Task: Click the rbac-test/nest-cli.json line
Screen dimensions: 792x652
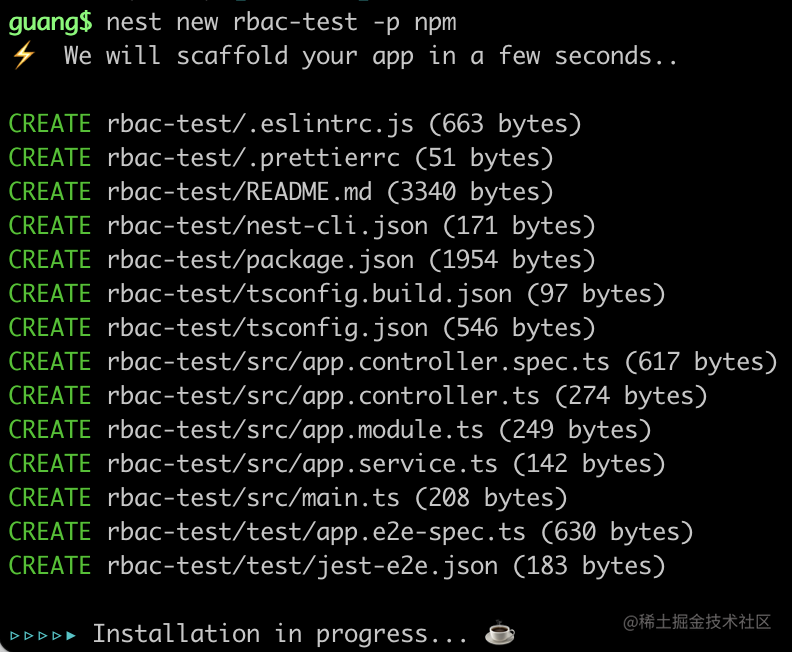Action: (266, 226)
